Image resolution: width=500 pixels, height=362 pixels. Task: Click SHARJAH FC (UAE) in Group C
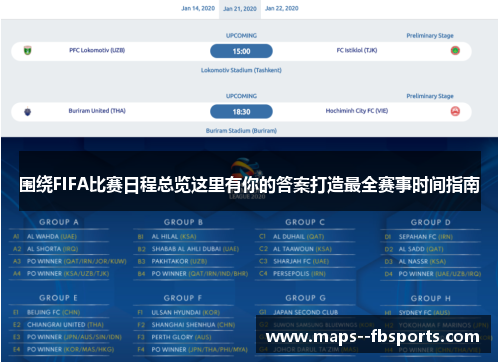[x=301, y=261]
